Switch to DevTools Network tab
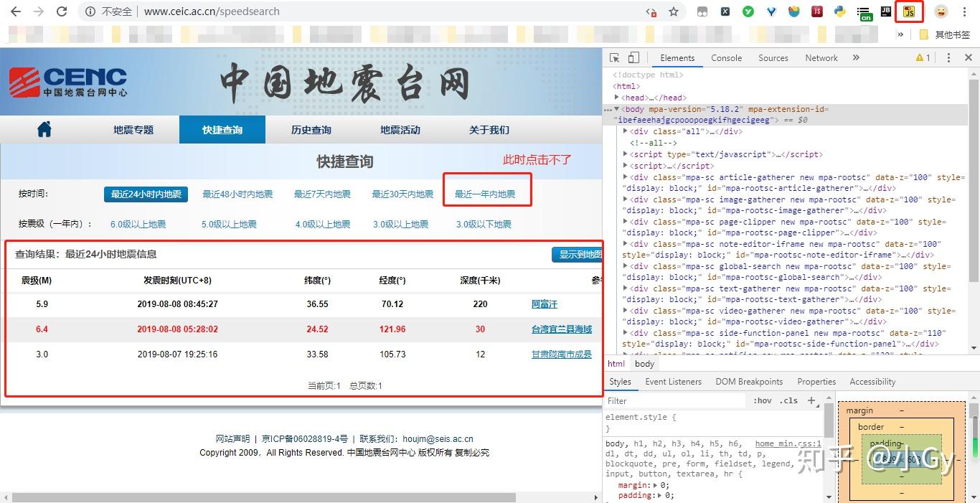This screenshot has height=503, width=980. [821, 58]
